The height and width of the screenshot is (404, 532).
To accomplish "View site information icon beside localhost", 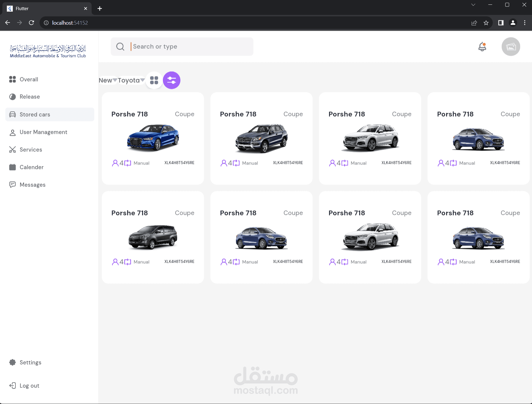I will click(46, 23).
